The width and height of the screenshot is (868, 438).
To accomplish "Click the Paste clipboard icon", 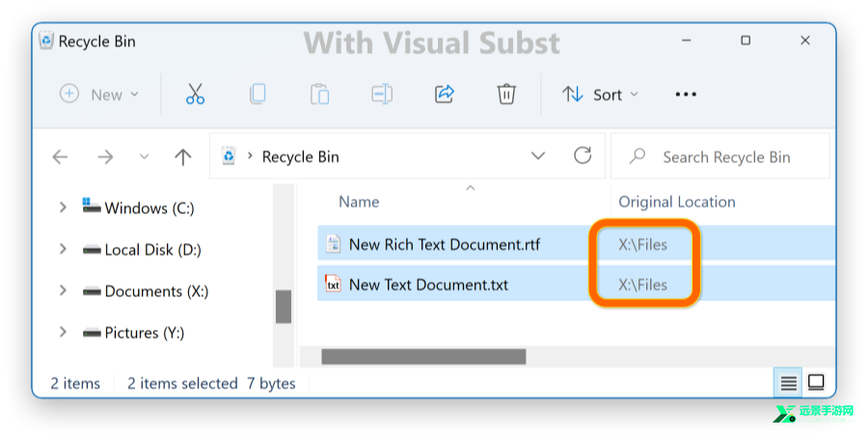I will (x=319, y=95).
